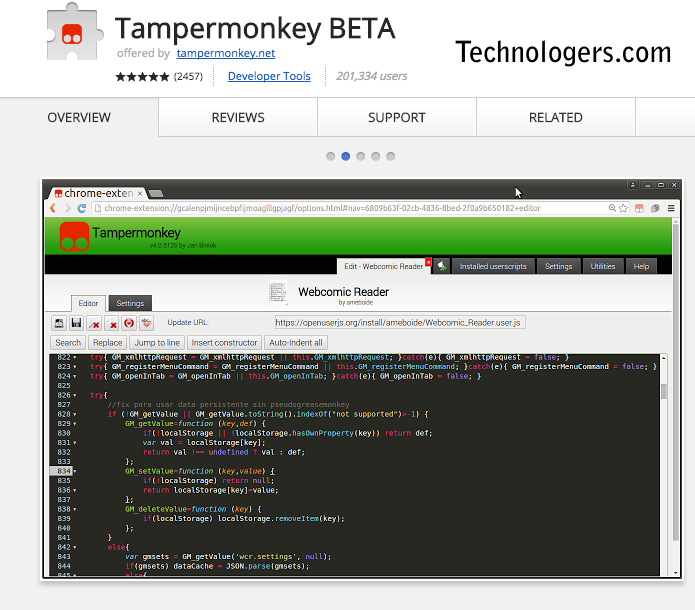Click the zoom magnifier icon in the address bar
This screenshot has width=695, height=610.
point(612,208)
